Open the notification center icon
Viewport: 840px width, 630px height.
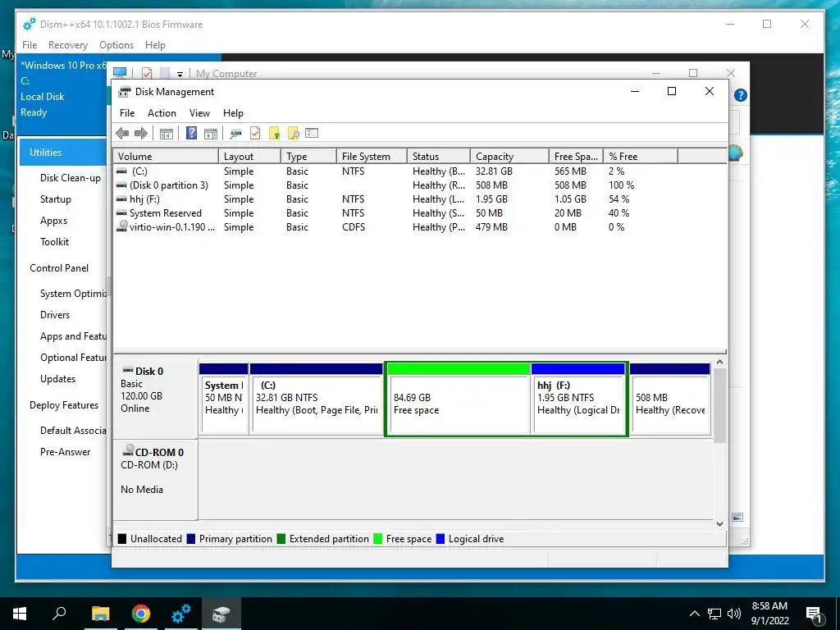[814, 614]
